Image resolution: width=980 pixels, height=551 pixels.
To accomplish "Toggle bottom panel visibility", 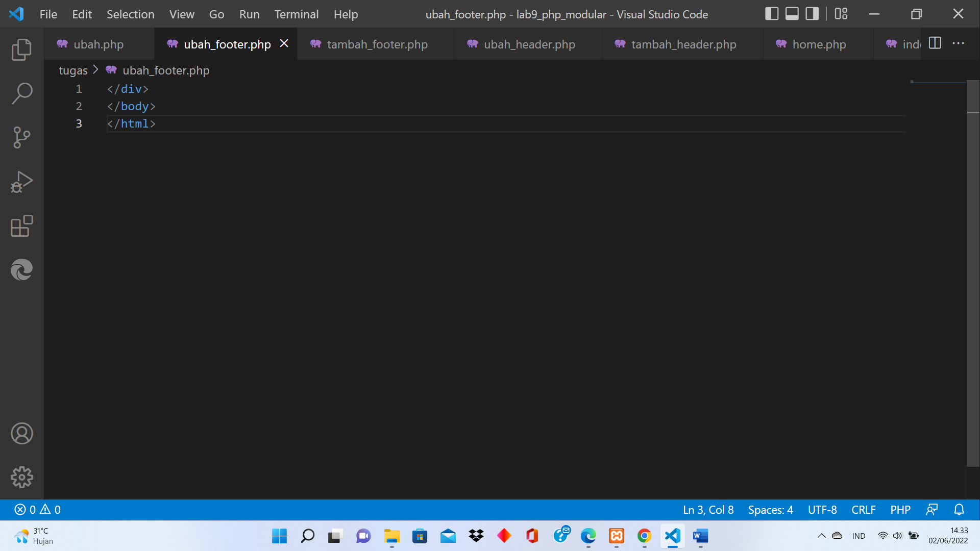I will click(x=792, y=14).
